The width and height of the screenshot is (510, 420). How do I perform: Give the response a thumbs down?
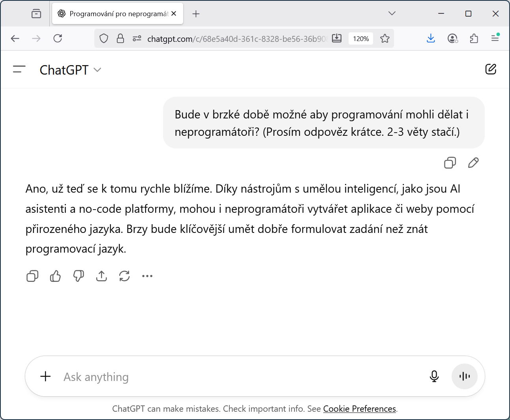click(x=79, y=276)
